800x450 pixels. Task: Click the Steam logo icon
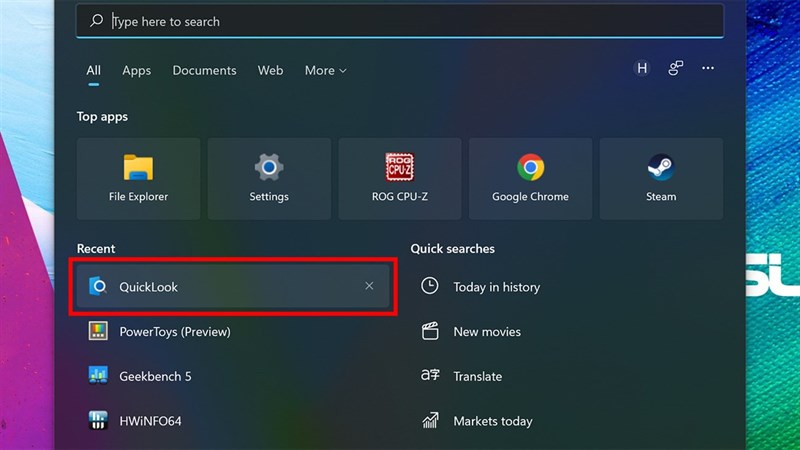[661, 167]
